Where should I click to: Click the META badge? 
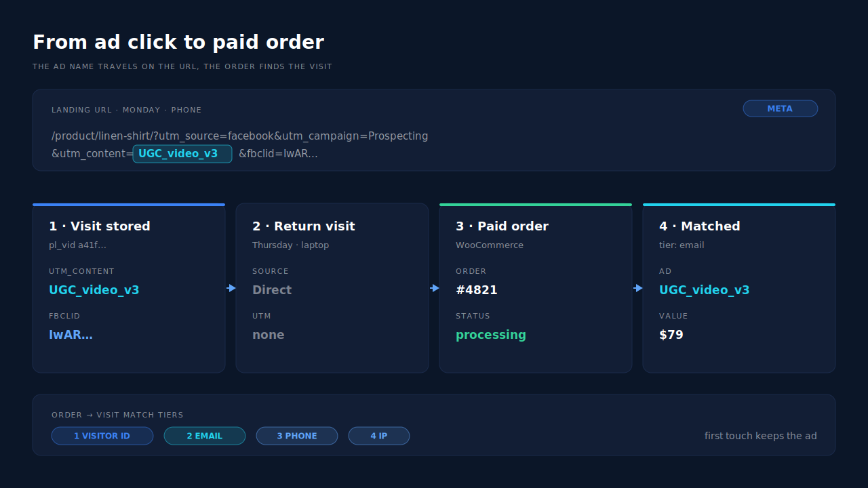781,108
